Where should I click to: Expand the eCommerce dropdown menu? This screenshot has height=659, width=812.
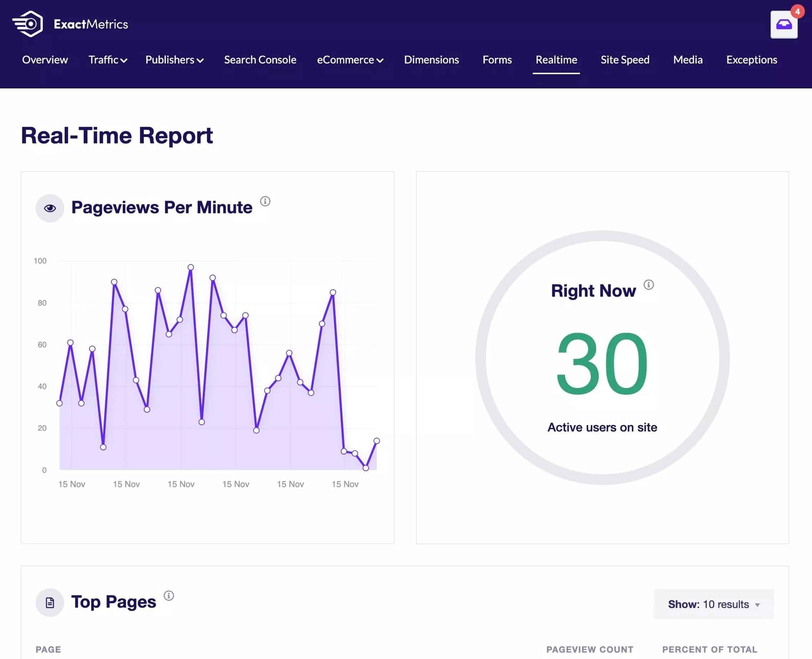350,60
